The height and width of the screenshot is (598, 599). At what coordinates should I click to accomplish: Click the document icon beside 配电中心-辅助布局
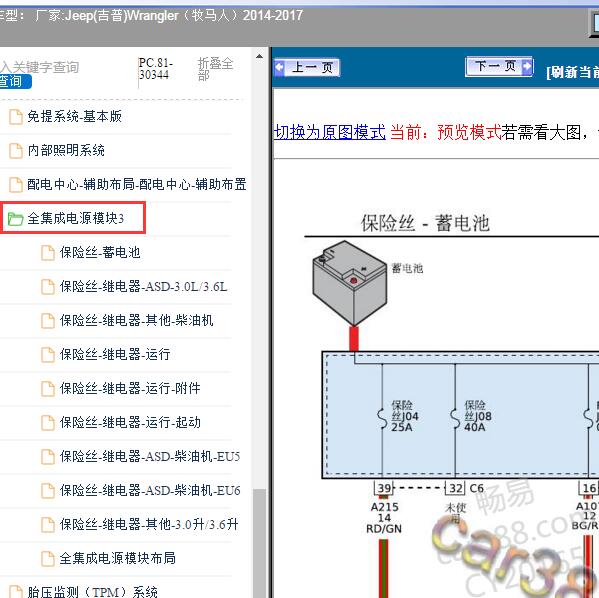pos(16,185)
